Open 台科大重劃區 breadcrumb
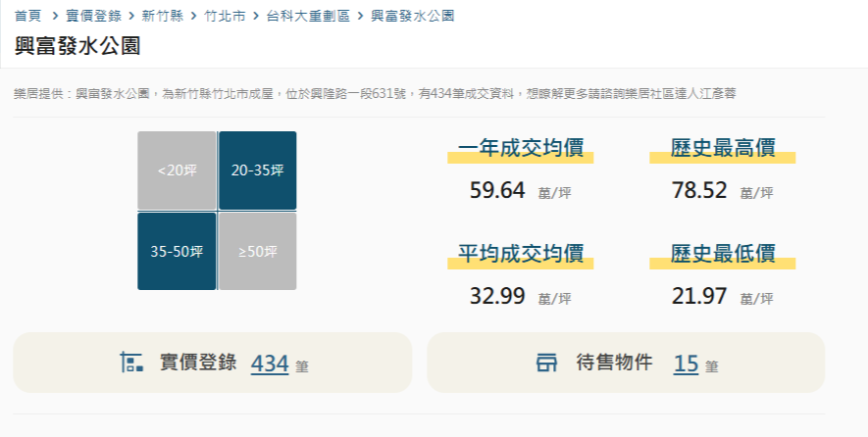Image resolution: width=868 pixels, height=437 pixels. [x=308, y=16]
